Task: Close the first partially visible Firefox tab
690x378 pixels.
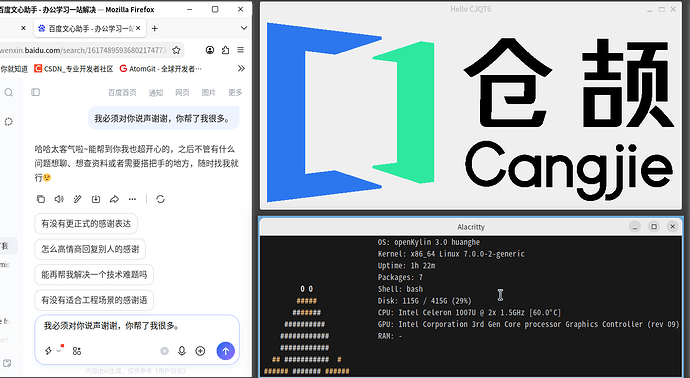Action: coord(23,28)
